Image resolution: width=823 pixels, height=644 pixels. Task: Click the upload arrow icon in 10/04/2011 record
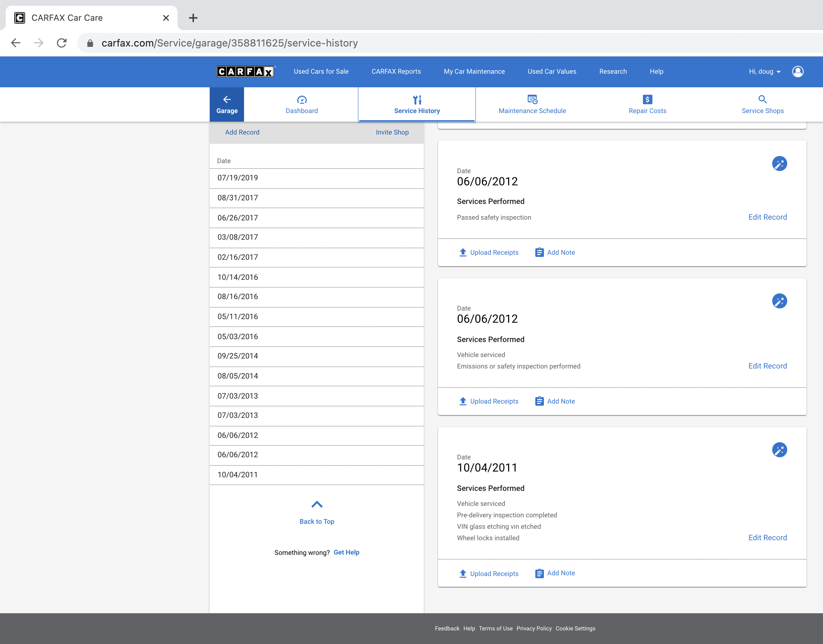(x=463, y=574)
